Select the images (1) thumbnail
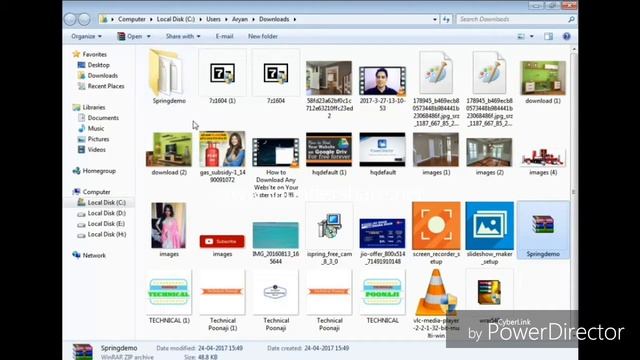The width and height of the screenshot is (640, 360). [436, 150]
